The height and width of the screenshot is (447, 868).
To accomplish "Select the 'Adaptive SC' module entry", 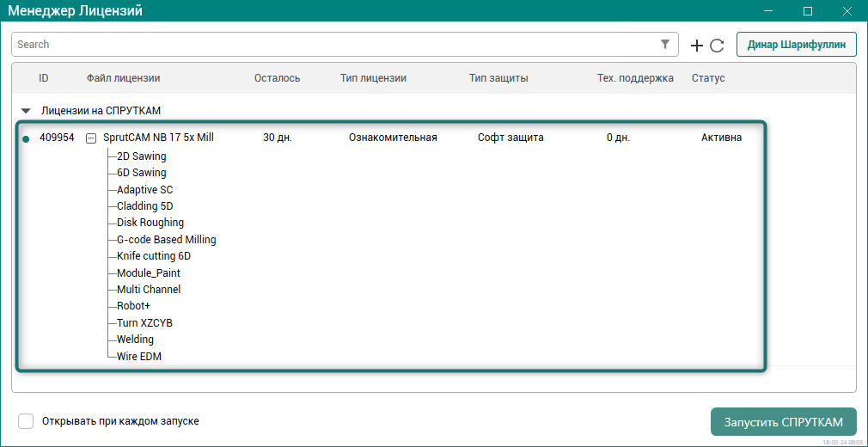I will 145,189.
